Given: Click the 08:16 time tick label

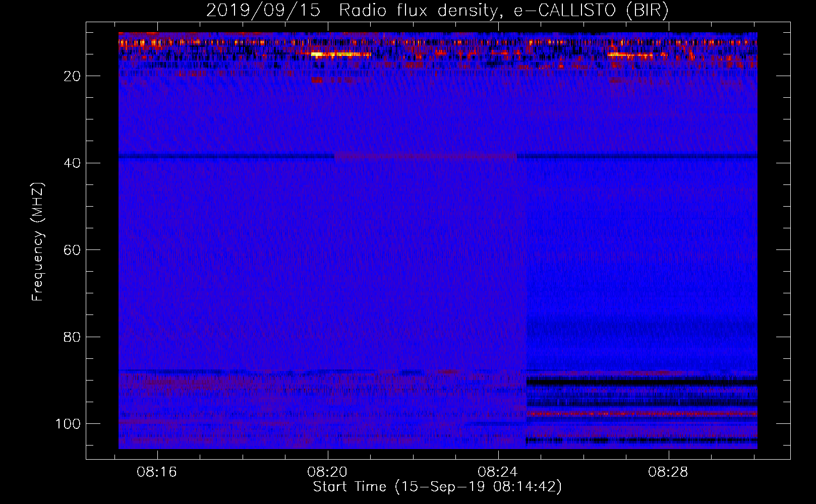Looking at the screenshot, I should point(157,472).
